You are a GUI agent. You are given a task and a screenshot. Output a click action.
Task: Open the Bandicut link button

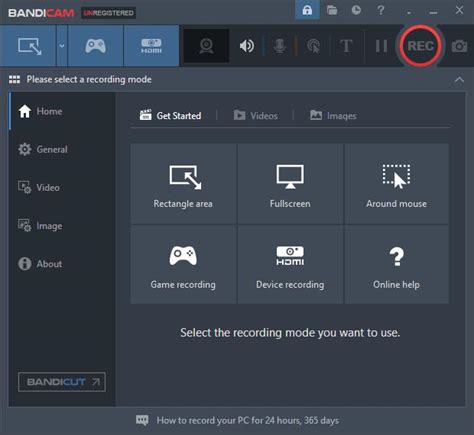(62, 382)
